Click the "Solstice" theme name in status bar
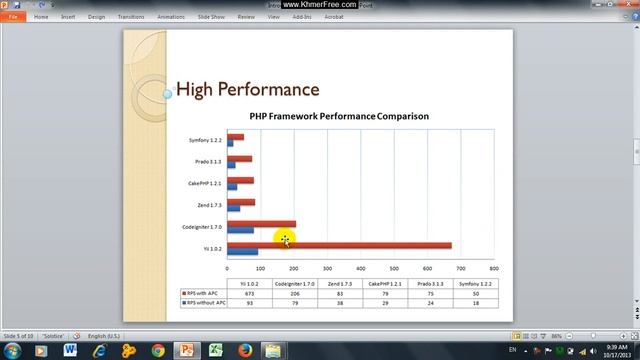Viewport: 640px width, 360px height. pyautogui.click(x=53, y=336)
